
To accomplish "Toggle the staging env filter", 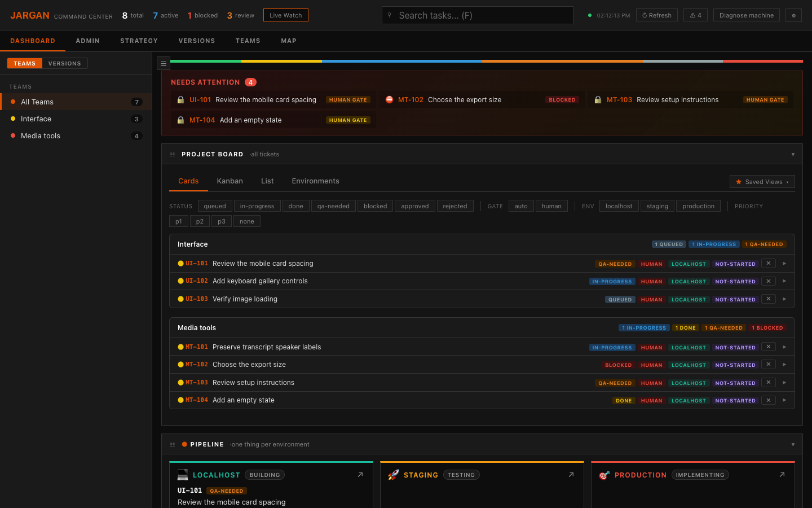I will [x=657, y=206].
